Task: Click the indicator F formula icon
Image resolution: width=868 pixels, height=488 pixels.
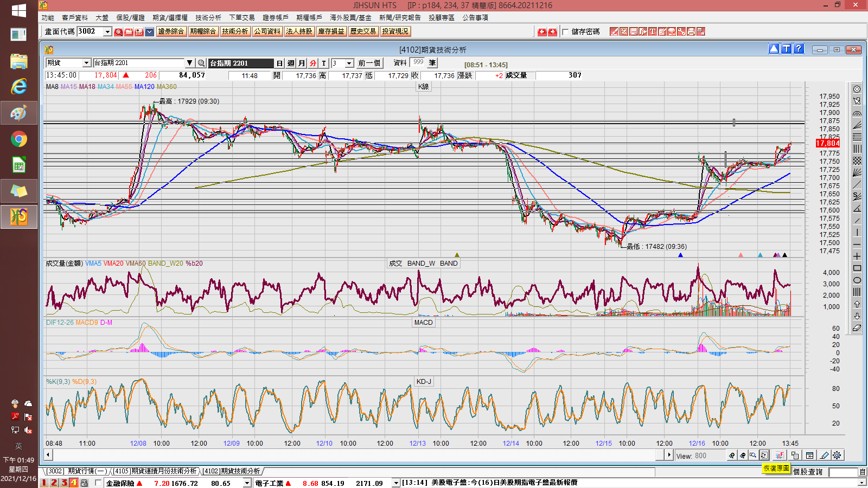Action: [780, 455]
